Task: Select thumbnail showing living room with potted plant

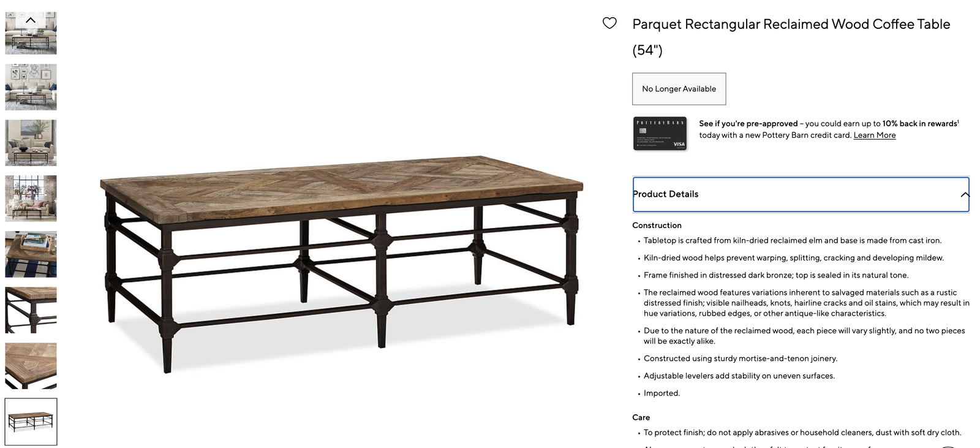Action: [31, 143]
